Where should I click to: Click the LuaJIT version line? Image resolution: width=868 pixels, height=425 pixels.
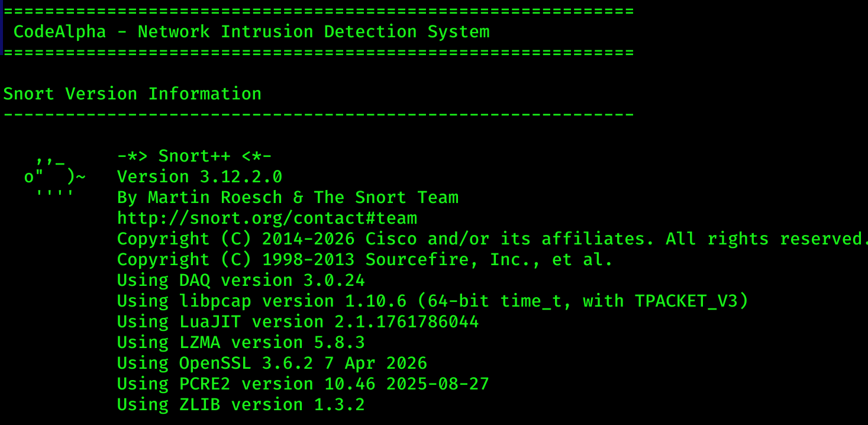(298, 321)
